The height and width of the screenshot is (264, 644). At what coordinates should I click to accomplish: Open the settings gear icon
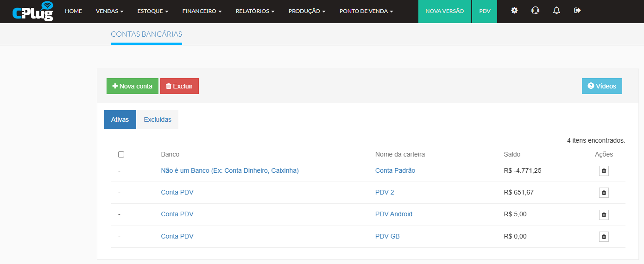(x=514, y=11)
